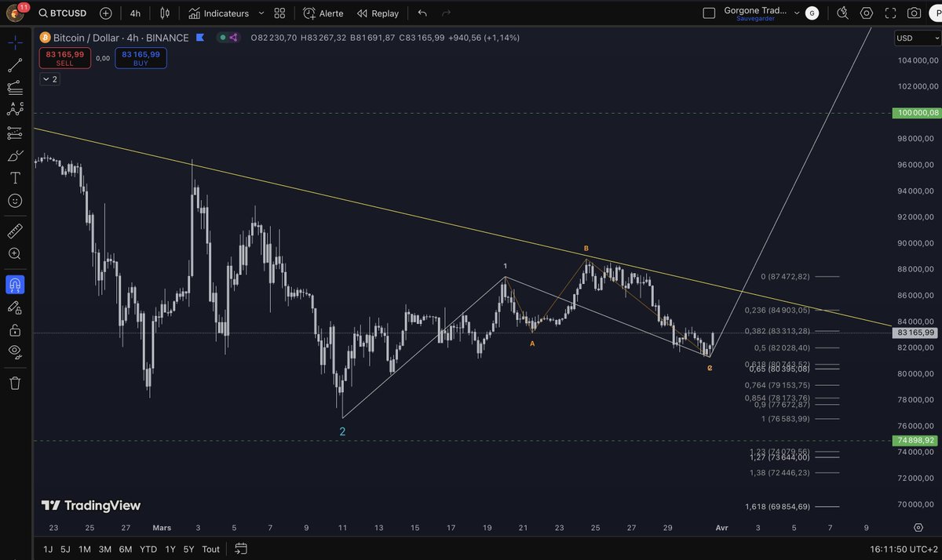Click the 16:11:50 UTC+2 timezone clock

pyautogui.click(x=902, y=549)
